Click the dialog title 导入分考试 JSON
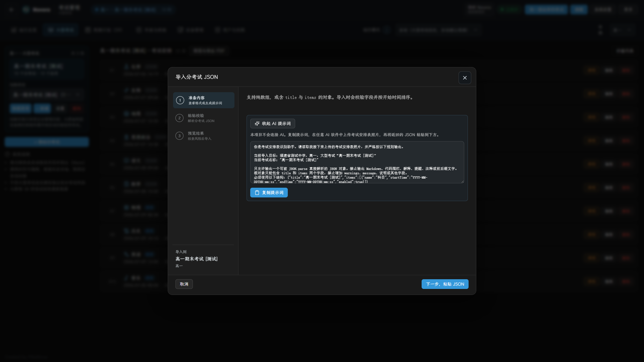Screen dimensions: 644x362 click(x=197, y=77)
